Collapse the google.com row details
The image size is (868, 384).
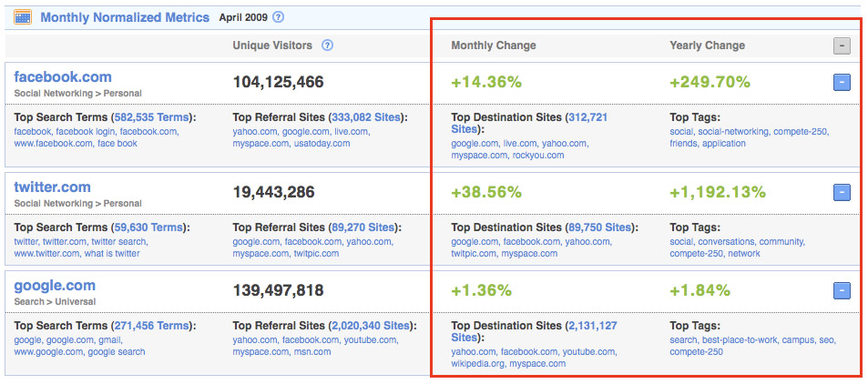842,290
